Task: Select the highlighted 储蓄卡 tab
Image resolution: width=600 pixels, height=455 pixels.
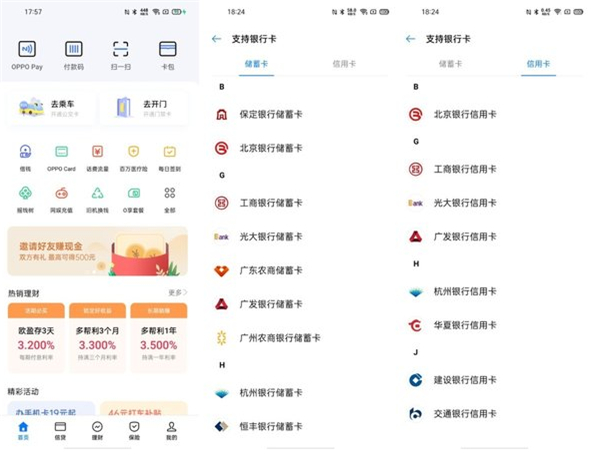Action: [x=256, y=64]
